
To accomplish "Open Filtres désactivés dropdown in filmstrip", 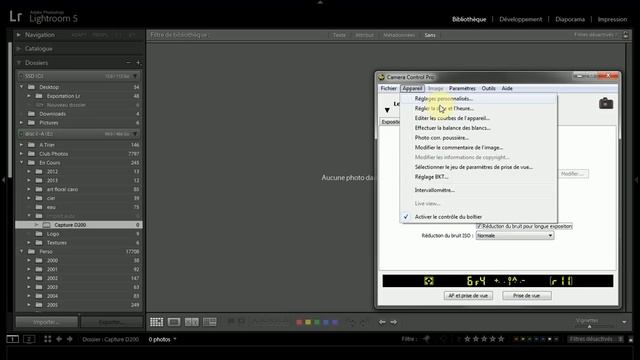I will (596, 339).
